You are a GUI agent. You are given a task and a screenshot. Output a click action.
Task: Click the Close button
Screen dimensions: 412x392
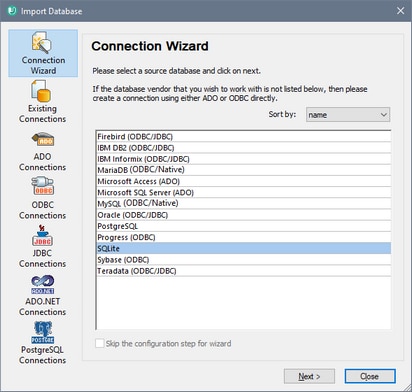click(370, 376)
